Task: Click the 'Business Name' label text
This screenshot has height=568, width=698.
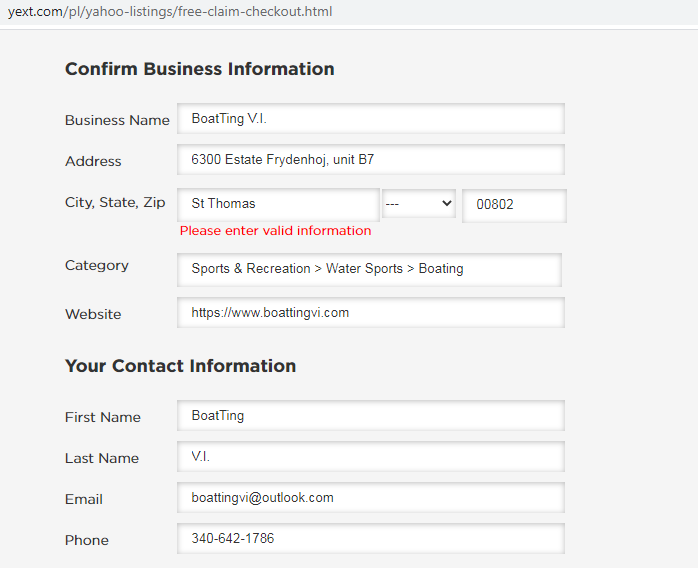Action: [117, 120]
